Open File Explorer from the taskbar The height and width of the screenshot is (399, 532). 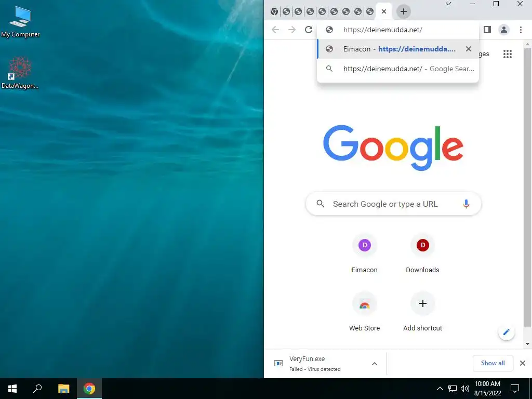point(63,389)
